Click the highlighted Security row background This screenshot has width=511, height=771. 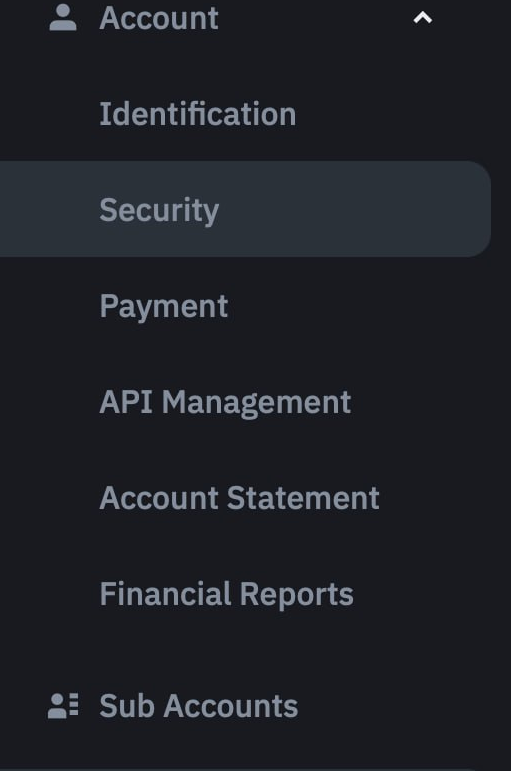click(245, 209)
